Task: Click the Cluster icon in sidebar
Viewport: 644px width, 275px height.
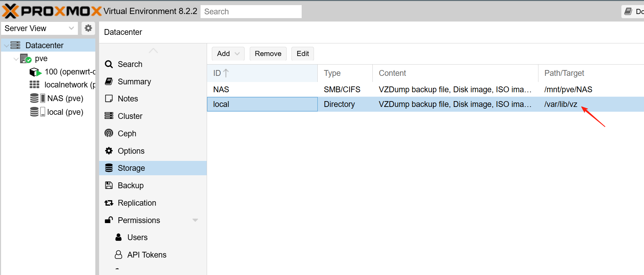Action: tap(109, 116)
